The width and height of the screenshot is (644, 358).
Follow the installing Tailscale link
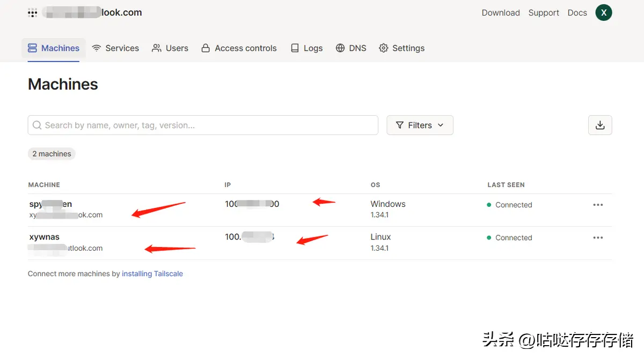[152, 274]
